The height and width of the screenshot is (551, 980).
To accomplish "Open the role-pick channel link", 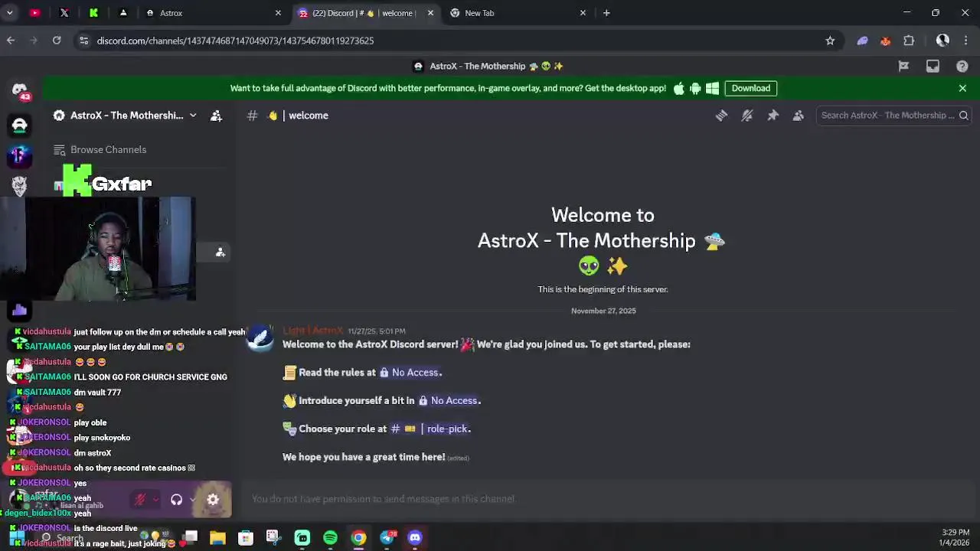I will 430,429.
